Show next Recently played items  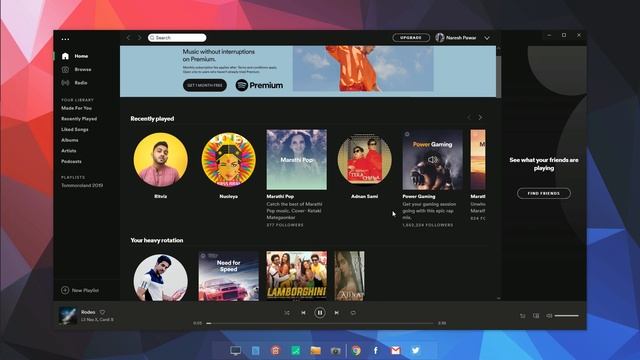click(x=480, y=118)
